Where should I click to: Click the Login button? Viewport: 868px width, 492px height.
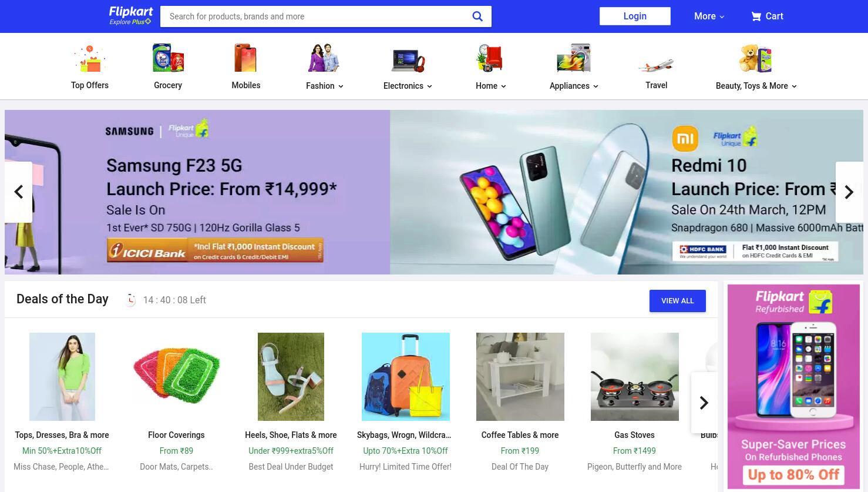click(x=635, y=16)
